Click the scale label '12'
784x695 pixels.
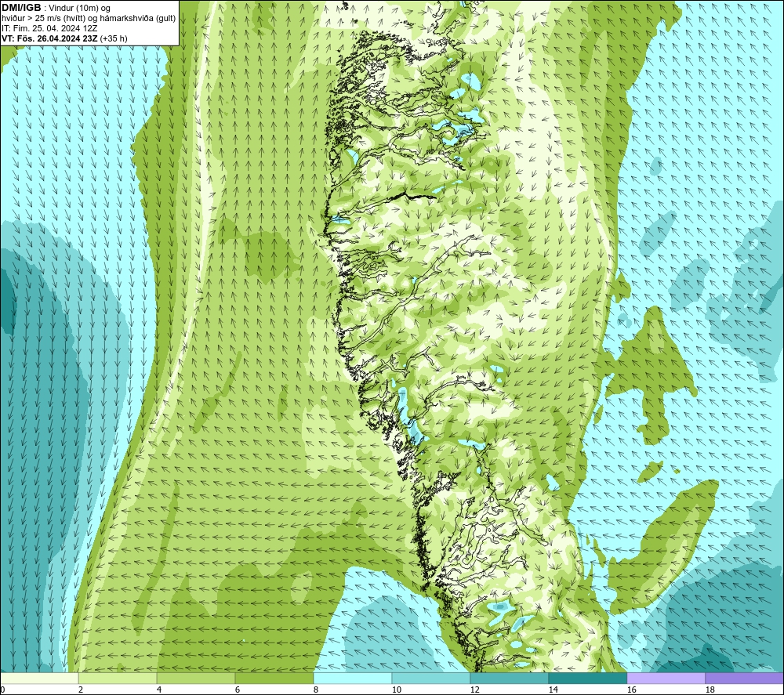coord(474,690)
